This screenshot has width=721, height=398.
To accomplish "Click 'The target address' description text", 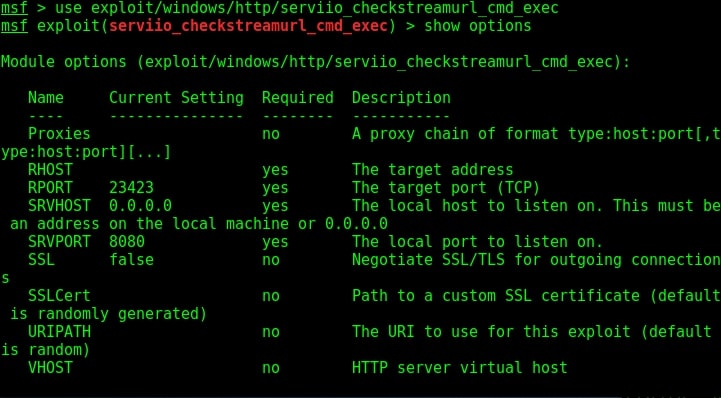I will (x=433, y=170).
